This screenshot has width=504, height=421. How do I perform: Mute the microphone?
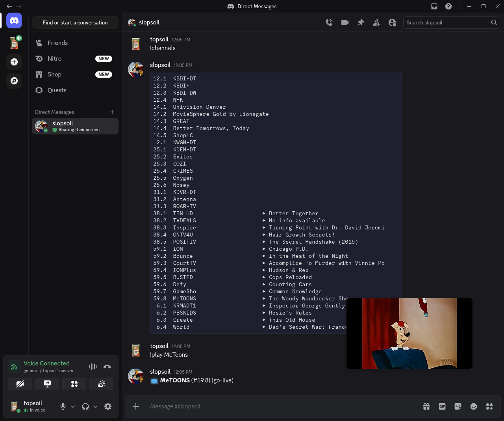(x=63, y=406)
